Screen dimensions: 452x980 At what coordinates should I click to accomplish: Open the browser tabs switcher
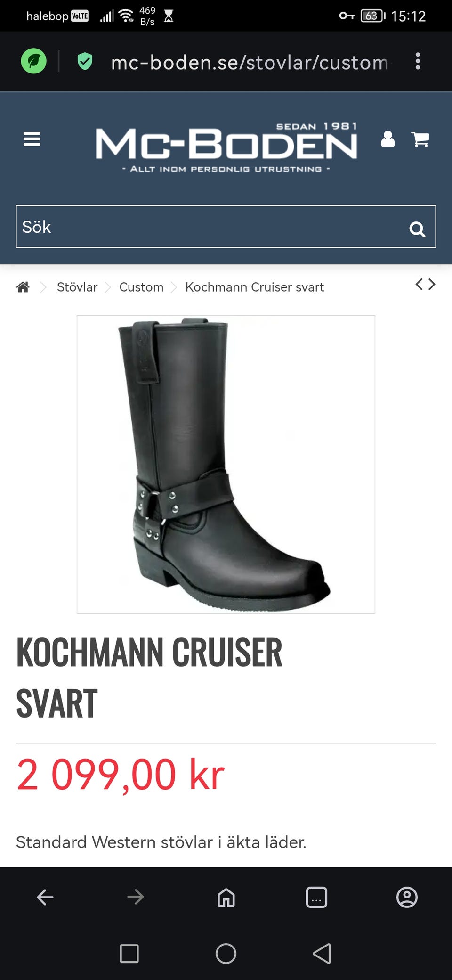coord(316,897)
